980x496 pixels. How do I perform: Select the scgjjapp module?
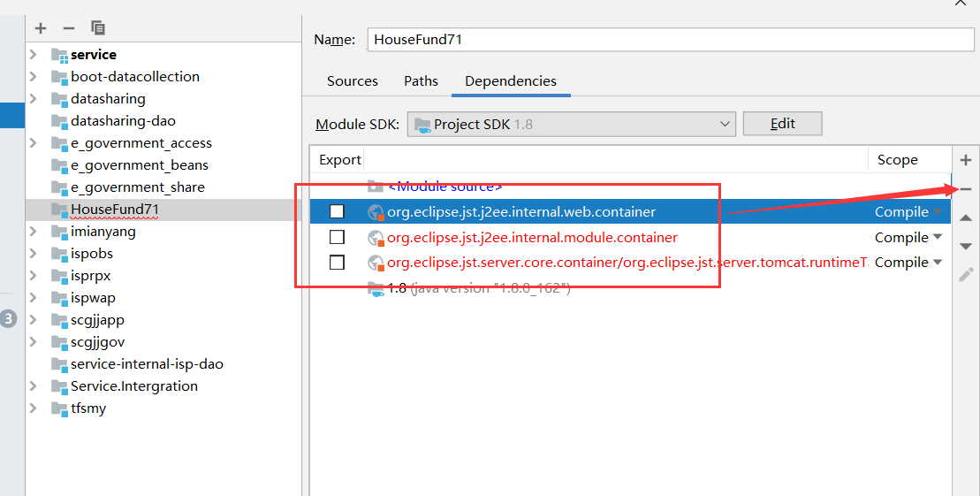pos(97,320)
